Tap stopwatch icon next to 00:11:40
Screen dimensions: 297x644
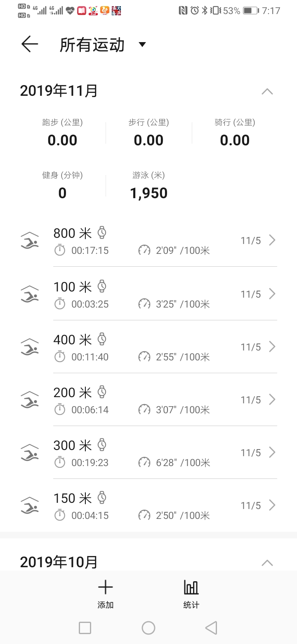(60, 357)
